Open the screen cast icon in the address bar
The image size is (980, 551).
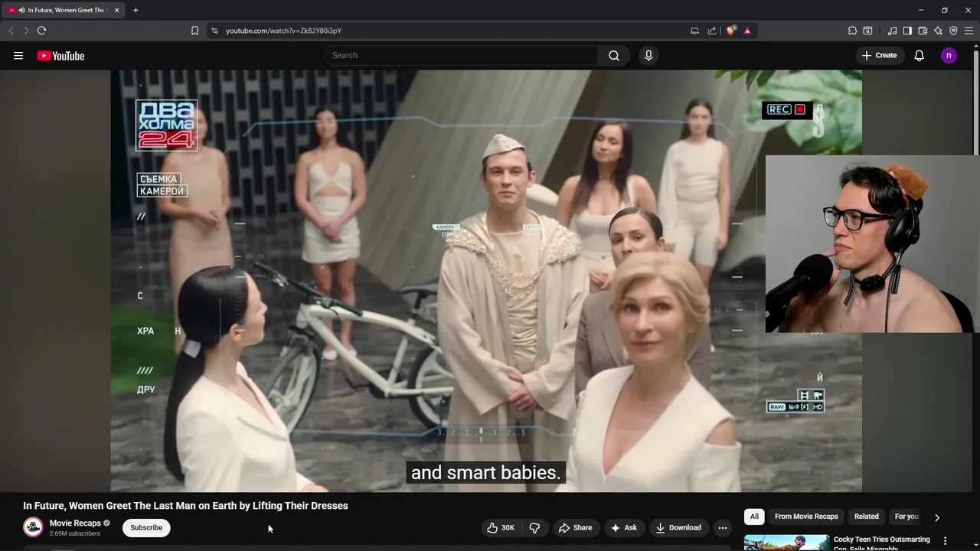coord(694,31)
